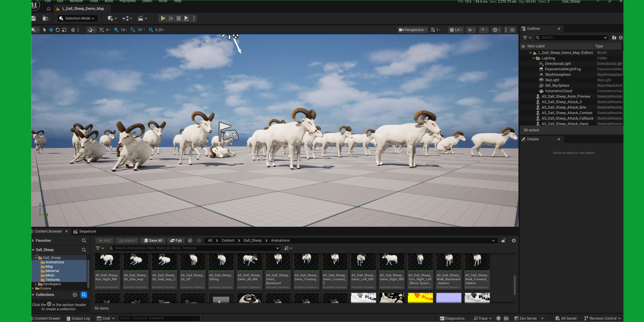Image resolution: width=644 pixels, height=322 pixels.
Task: Click the Import button in Content Browser
Action: (x=127, y=240)
